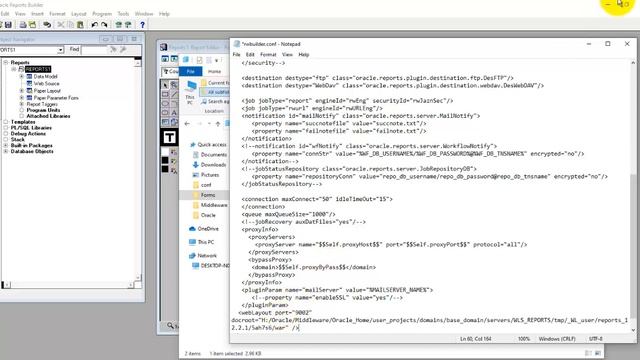Expand the Built-in Packages node

[6, 145]
